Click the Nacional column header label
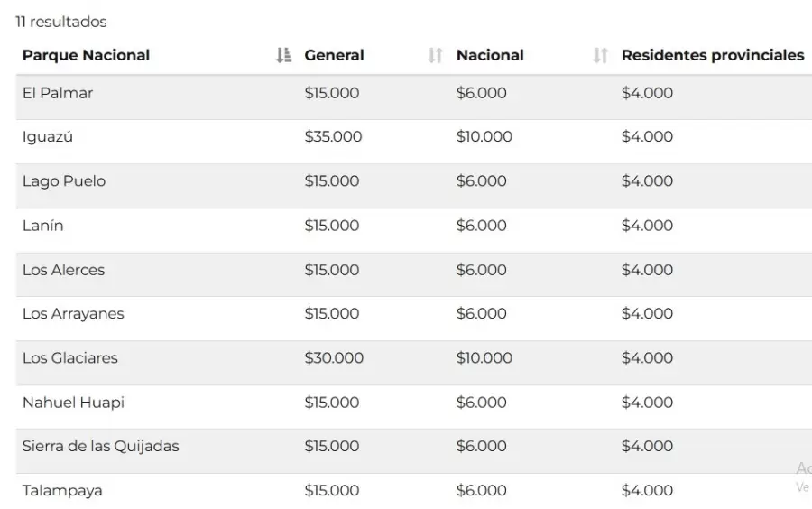The width and height of the screenshot is (812, 509). click(490, 55)
